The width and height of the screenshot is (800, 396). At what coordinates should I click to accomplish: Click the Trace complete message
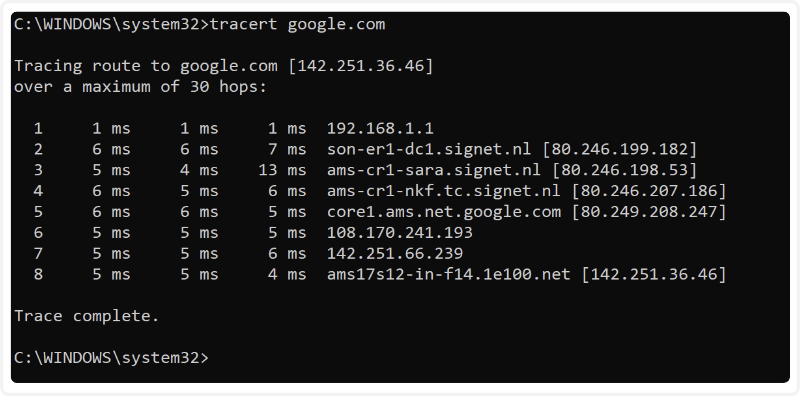click(87, 316)
